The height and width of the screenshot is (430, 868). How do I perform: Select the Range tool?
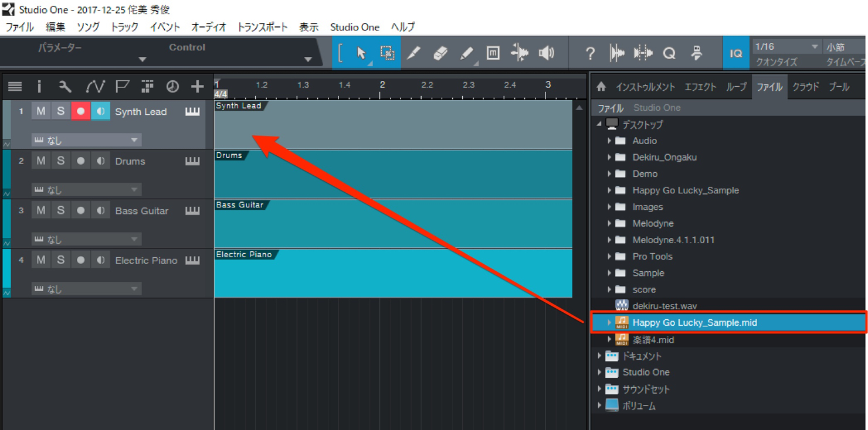click(387, 53)
